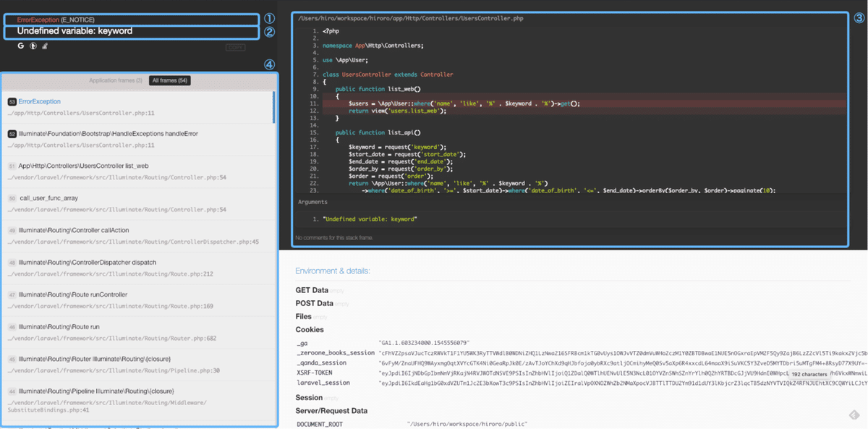
Task: Click argument value "Undefined variable: keyword"
Action: pyautogui.click(x=371, y=218)
